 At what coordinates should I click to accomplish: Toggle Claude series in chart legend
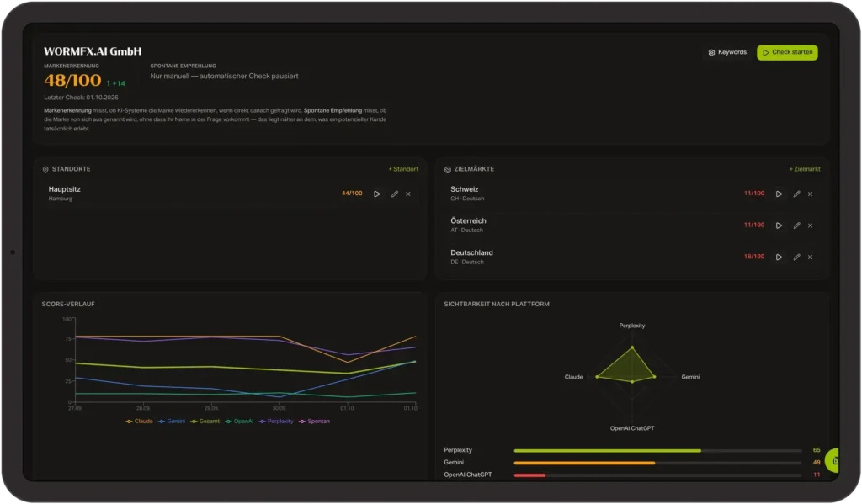139,422
